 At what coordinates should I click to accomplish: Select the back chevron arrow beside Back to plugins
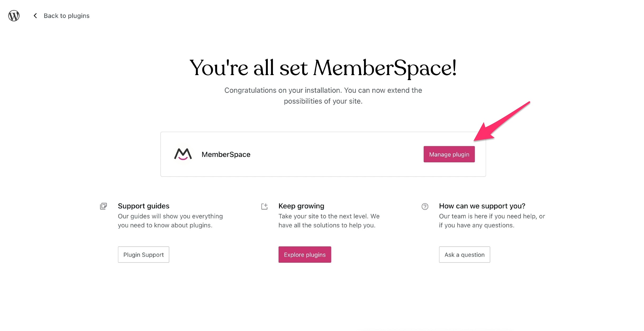coord(35,16)
